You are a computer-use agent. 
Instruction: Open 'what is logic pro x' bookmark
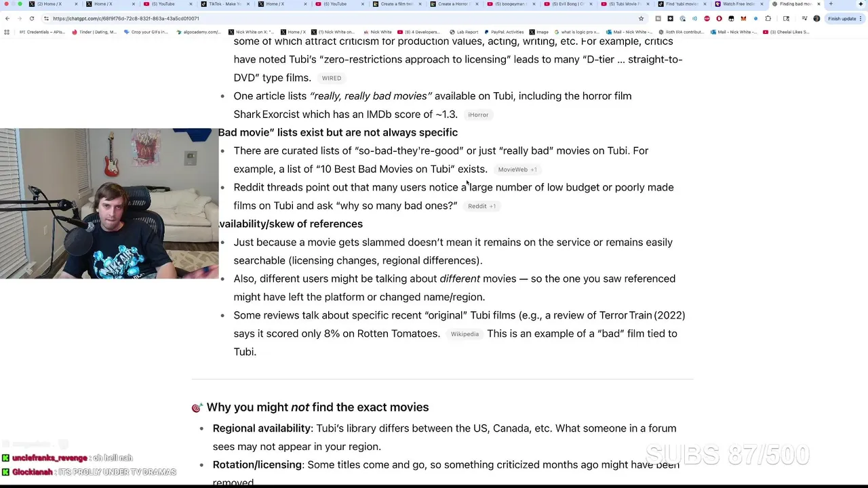point(577,32)
